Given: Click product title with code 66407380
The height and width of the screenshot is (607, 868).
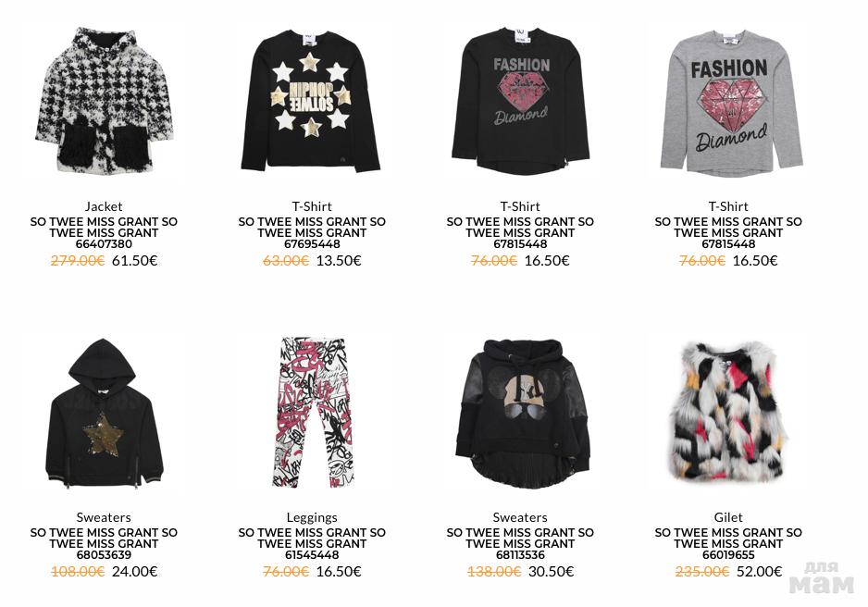Looking at the screenshot, I should tap(104, 233).
